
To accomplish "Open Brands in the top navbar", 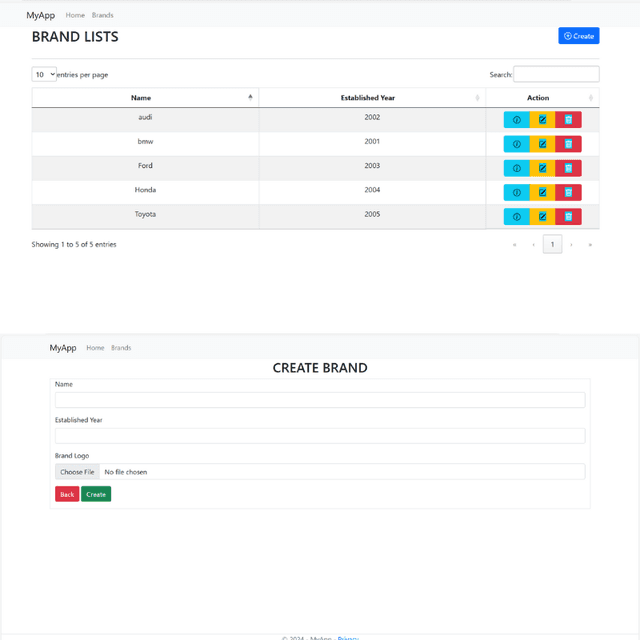I will pyautogui.click(x=102, y=16).
